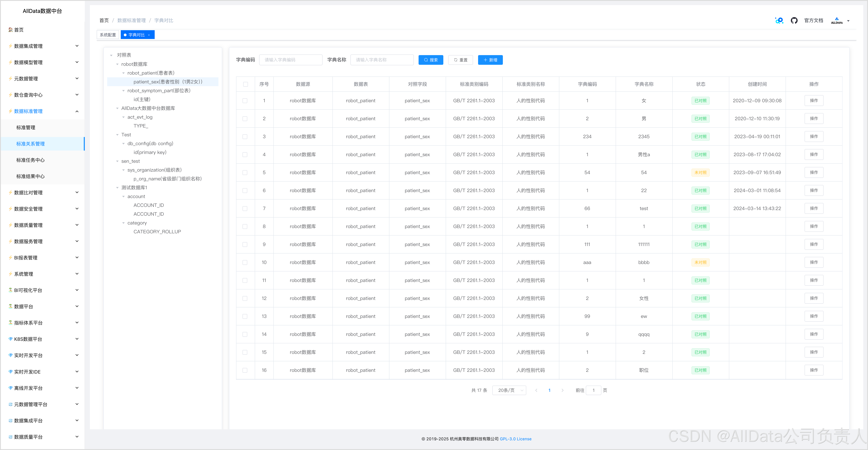Click the home icon beside 首页
Viewport: 868px width, 450px height.
(x=11, y=30)
